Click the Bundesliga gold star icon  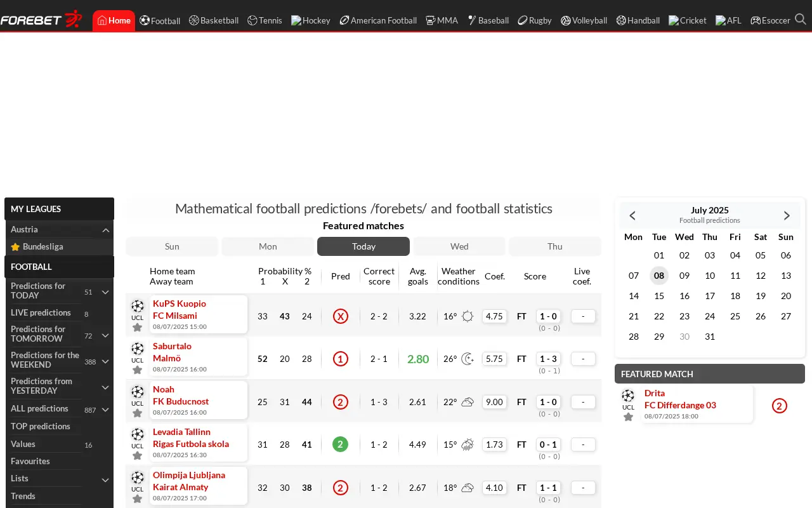15,246
